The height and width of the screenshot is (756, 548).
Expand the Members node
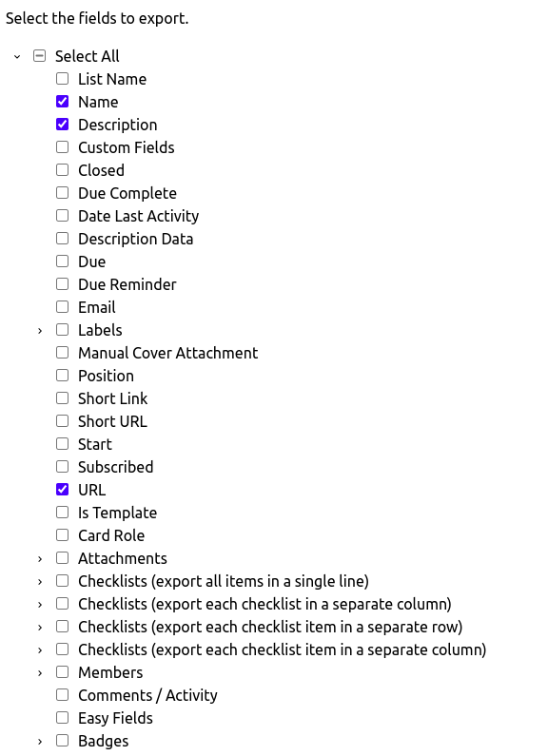(x=40, y=673)
